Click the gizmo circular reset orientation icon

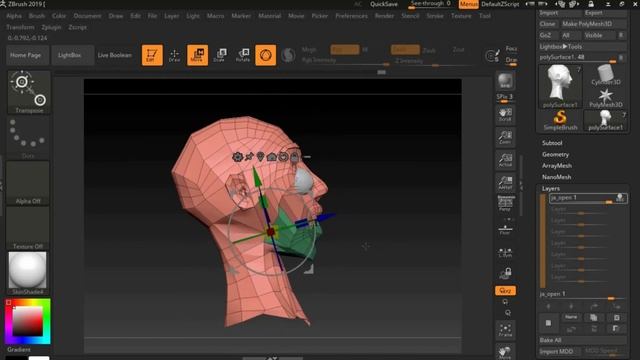[x=283, y=157]
